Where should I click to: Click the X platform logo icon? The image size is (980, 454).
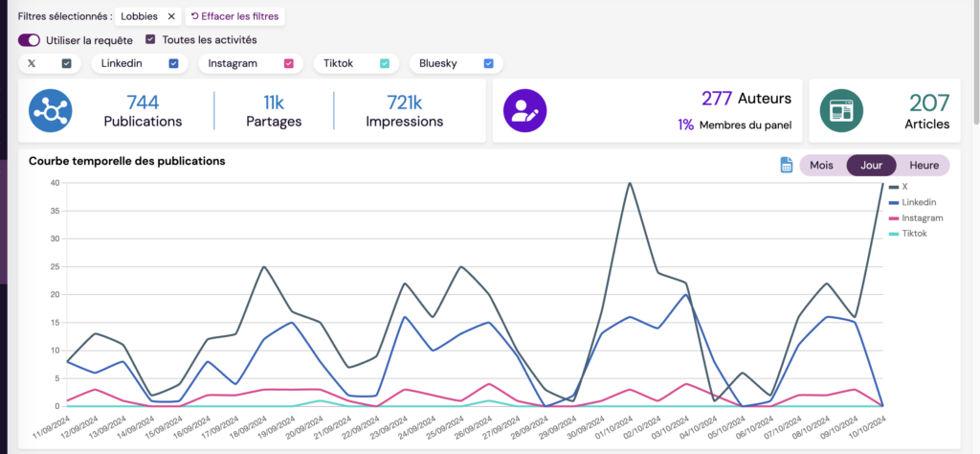(32, 63)
